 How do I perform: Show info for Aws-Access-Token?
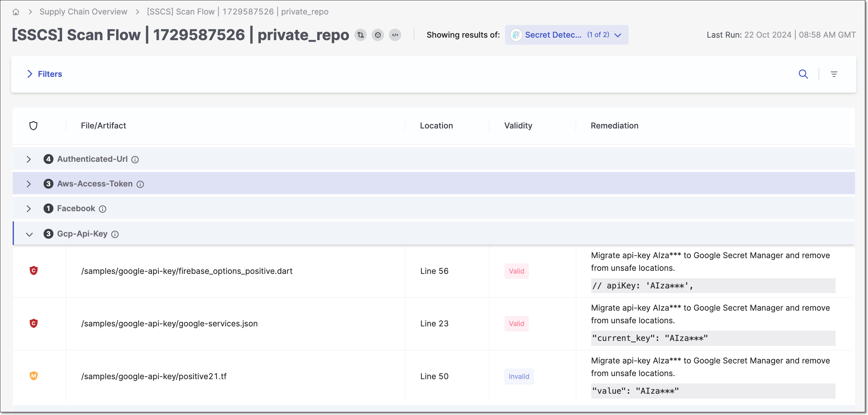point(140,184)
